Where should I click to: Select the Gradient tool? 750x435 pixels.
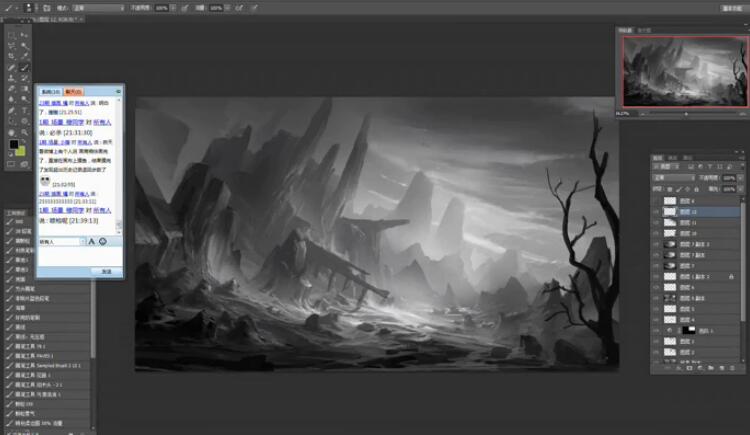click(x=24, y=89)
